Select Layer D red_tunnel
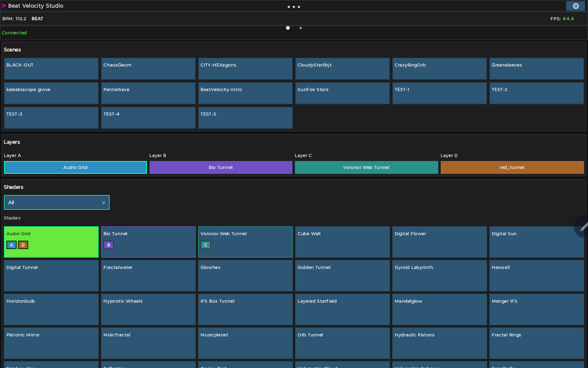 coord(512,167)
